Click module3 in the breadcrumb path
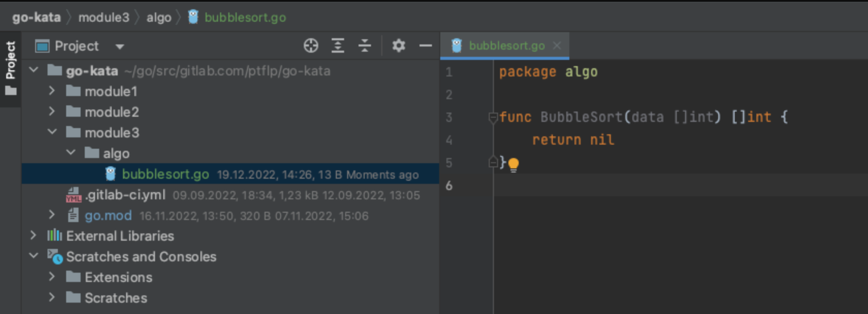868x314 pixels. [103, 18]
